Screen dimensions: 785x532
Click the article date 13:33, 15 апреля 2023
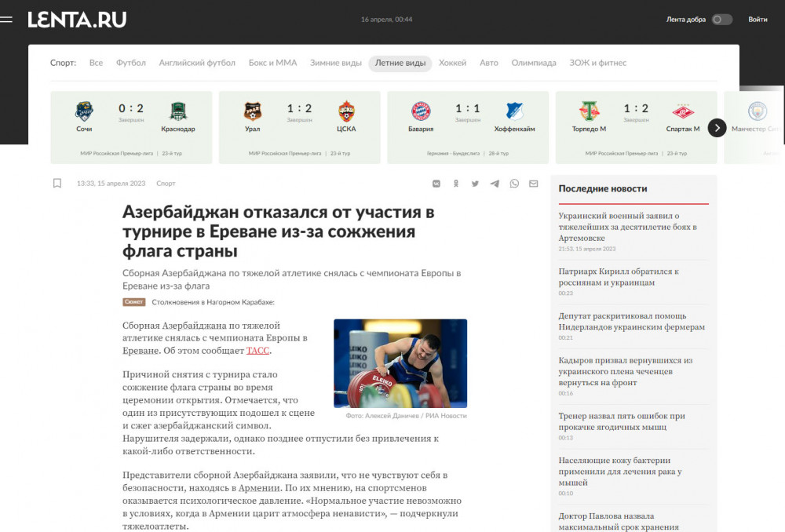coord(111,184)
